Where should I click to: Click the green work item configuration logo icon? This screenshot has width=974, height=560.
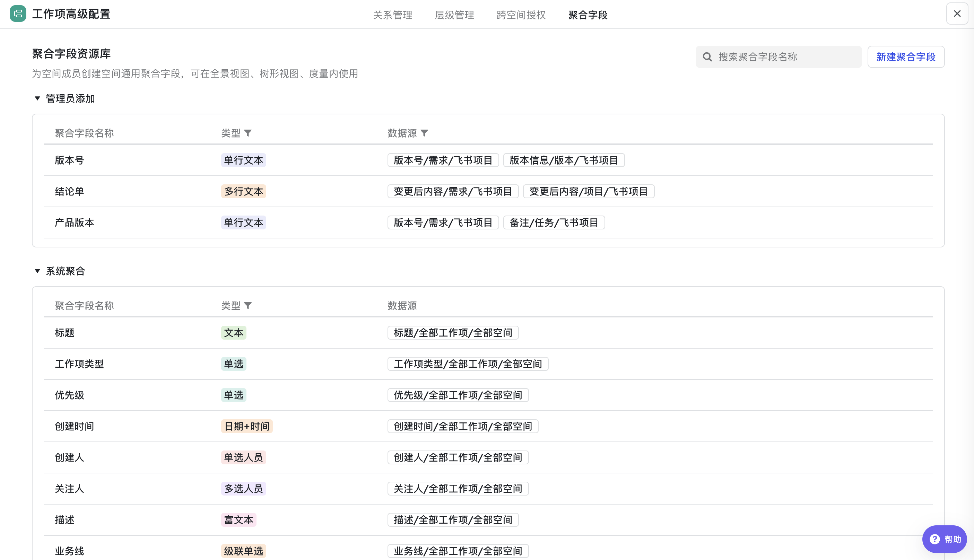pos(18,14)
